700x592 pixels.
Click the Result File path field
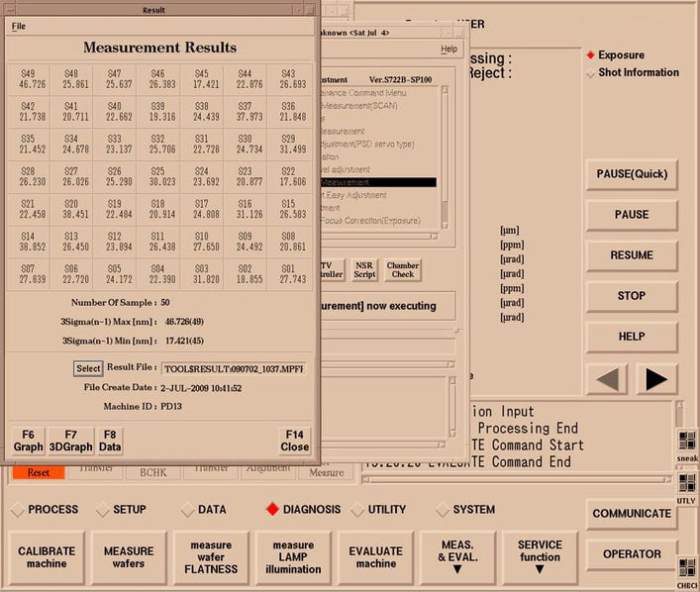234,369
